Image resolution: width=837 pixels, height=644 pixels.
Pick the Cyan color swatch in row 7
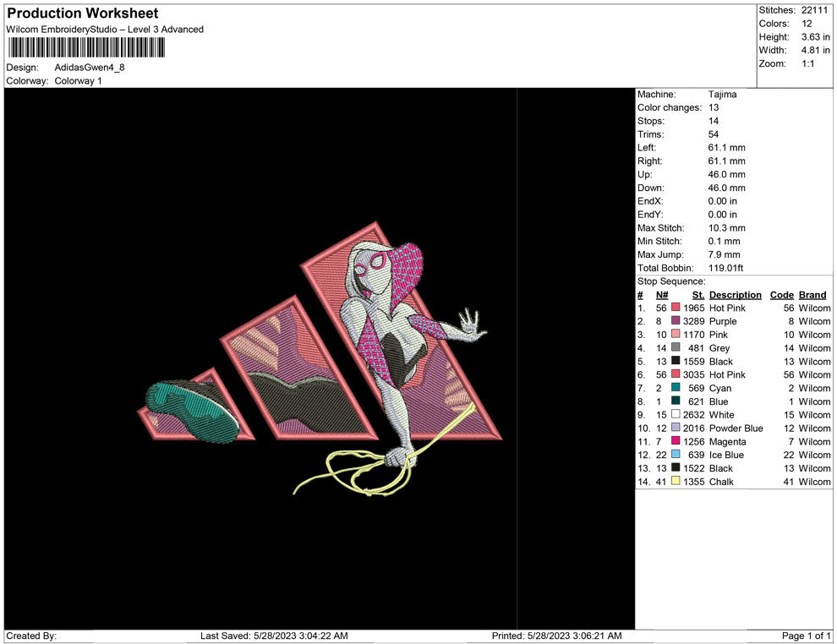(x=676, y=387)
